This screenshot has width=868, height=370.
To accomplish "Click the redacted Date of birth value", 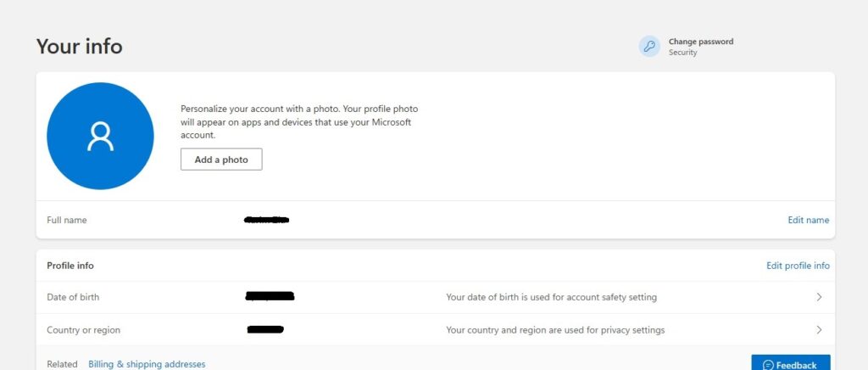I will click(270, 296).
